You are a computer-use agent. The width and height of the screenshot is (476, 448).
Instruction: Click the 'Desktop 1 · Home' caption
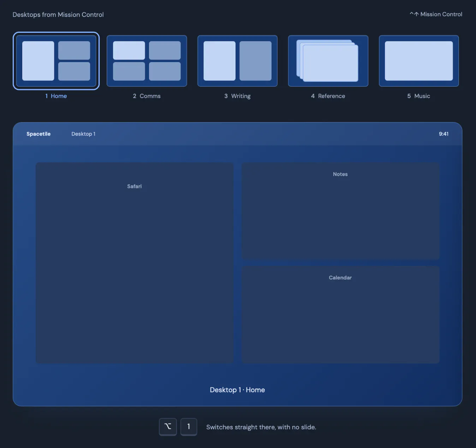(237, 390)
